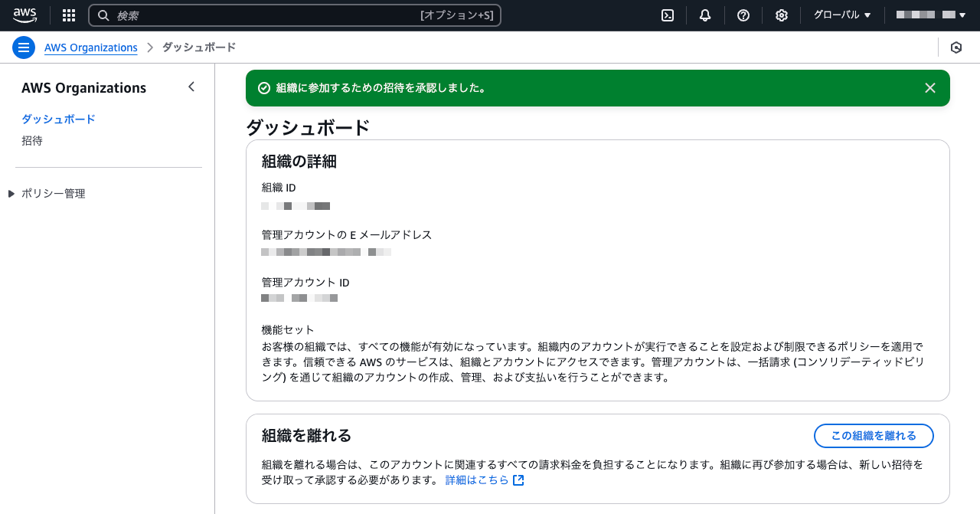Dismiss the green success notification
This screenshot has width=980, height=514.
point(930,88)
